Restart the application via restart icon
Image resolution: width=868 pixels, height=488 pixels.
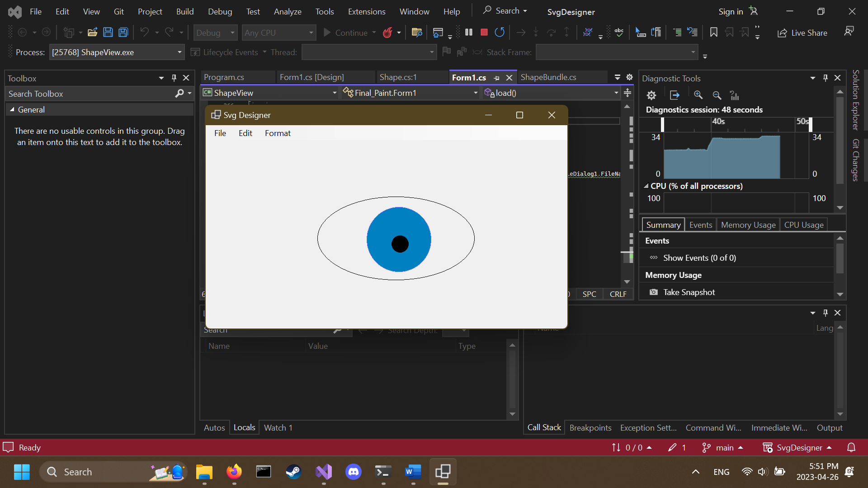click(x=500, y=32)
